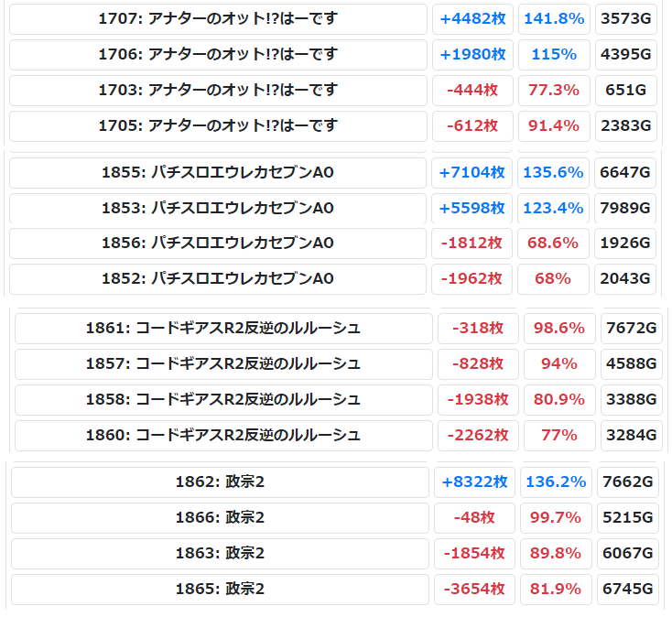
Task: Click the +7104枚 value
Action: pyautogui.click(x=471, y=173)
